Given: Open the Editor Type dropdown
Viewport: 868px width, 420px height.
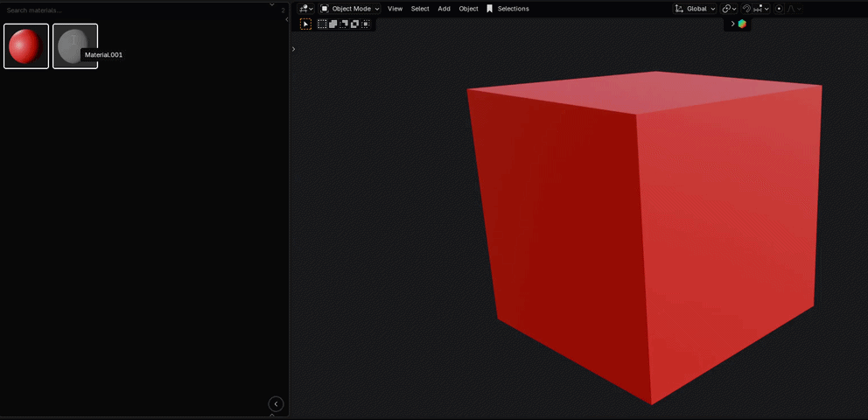Looking at the screenshot, I should 306,9.
